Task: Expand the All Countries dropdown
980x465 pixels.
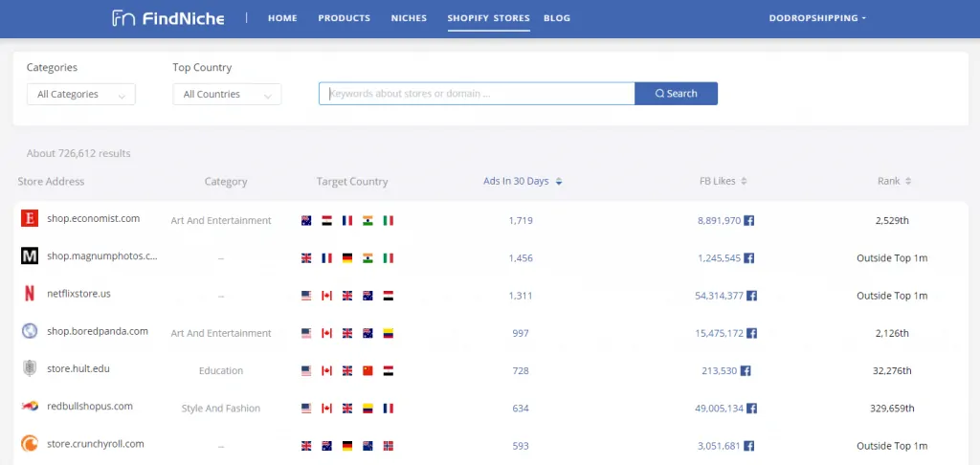Action: pyautogui.click(x=227, y=95)
